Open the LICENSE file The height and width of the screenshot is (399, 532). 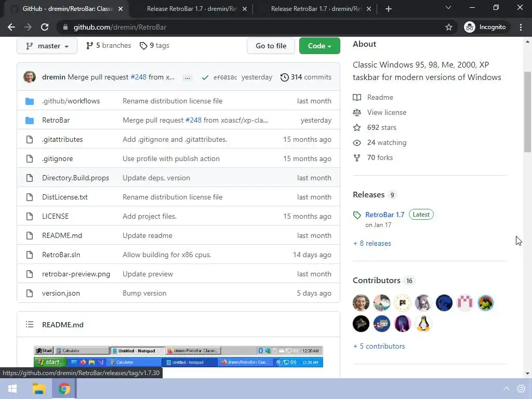point(55,216)
